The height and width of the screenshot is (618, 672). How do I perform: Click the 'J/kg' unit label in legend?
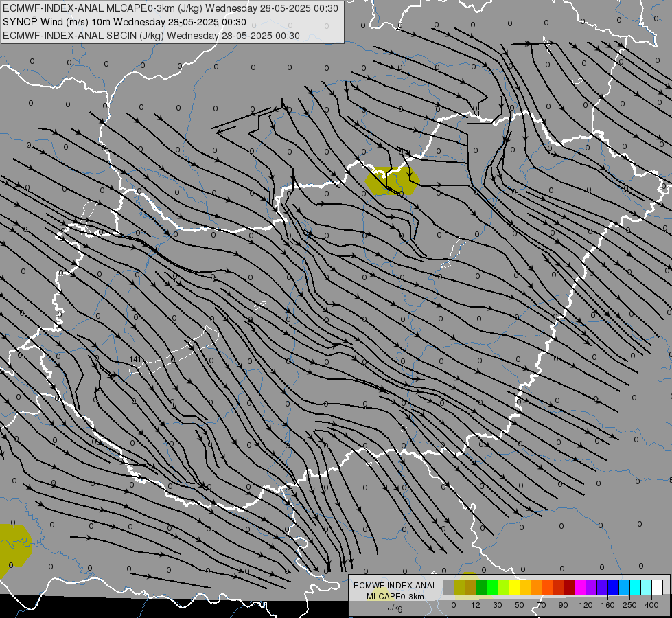pyautogui.click(x=395, y=608)
